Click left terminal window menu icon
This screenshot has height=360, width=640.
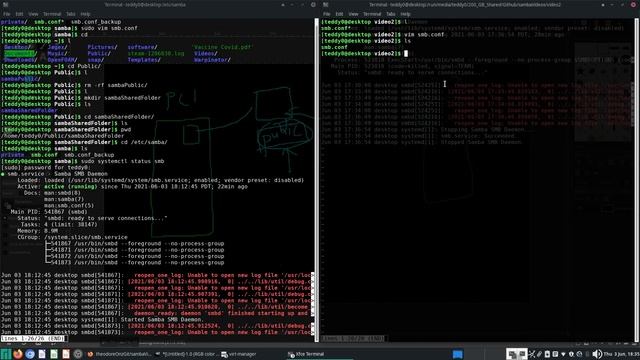tap(6, 4)
